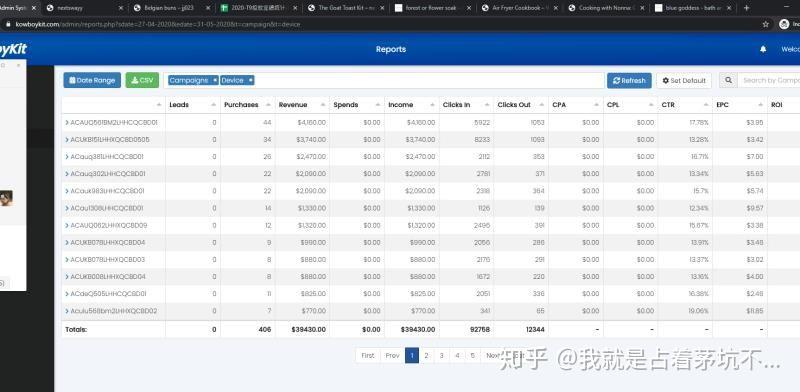Select pagination page 1

pos(412,355)
